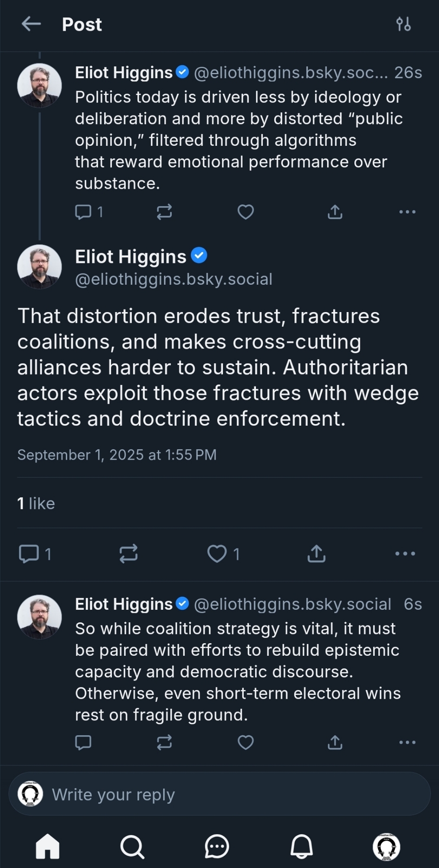Repost the 'Politics today' post

point(164,212)
